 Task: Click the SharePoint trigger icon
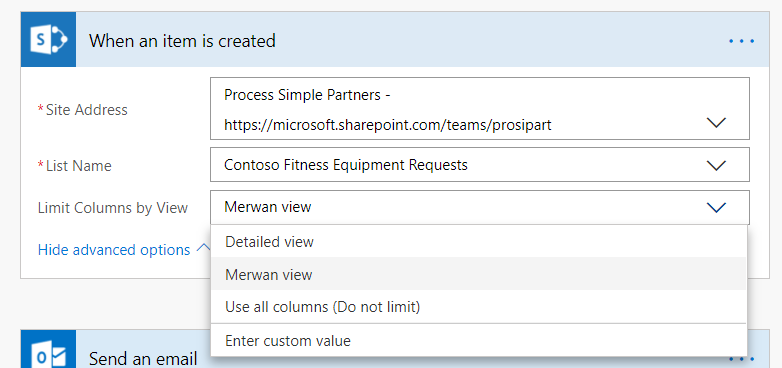click(x=48, y=40)
